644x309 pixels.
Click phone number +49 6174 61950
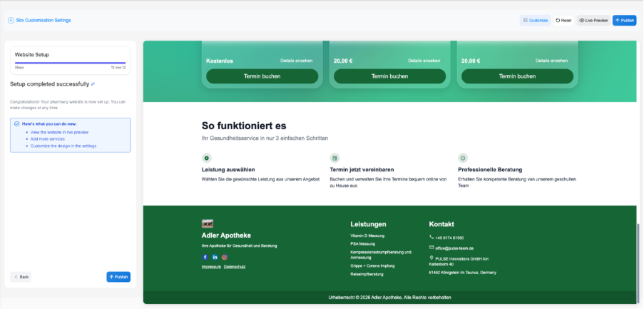(450, 238)
